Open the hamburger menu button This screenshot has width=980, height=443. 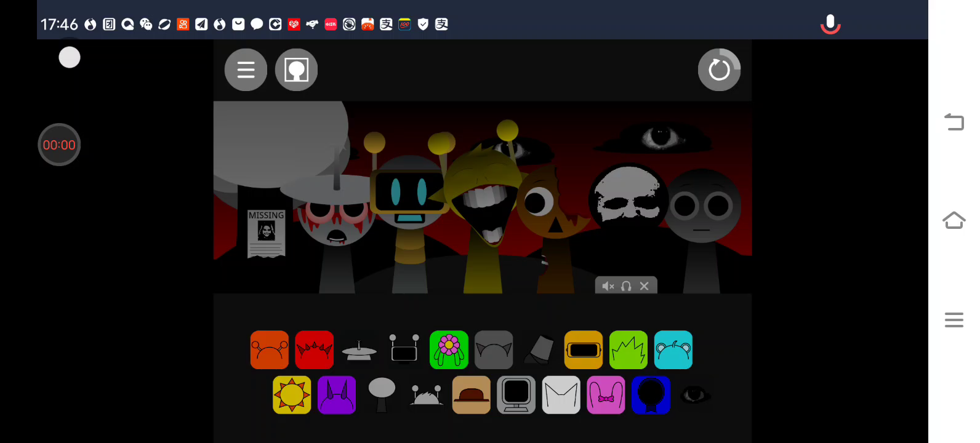(246, 70)
